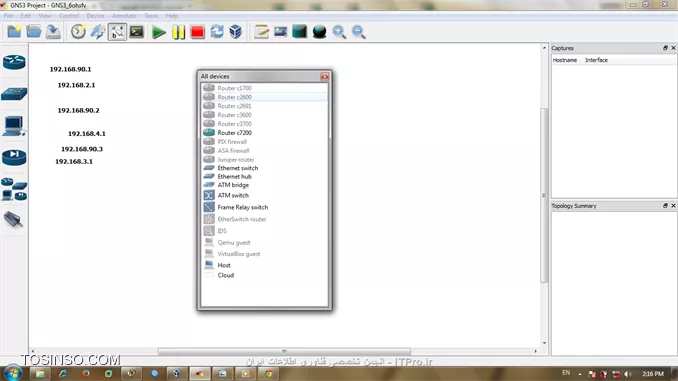Click the 192.168.4.1 note label
Screen dimensions: 678x381
[86, 134]
